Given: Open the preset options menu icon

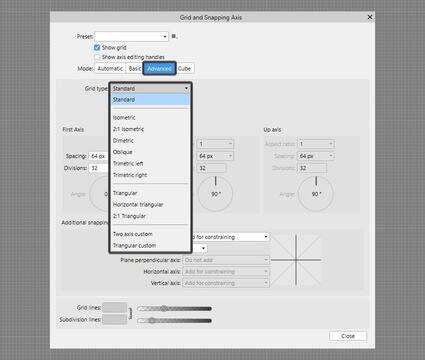Looking at the screenshot, I should [x=174, y=36].
